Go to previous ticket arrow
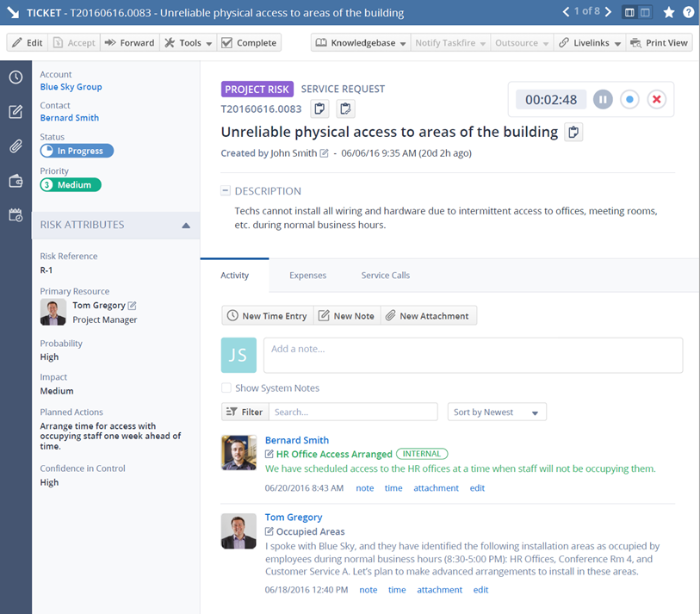The image size is (700, 614). [x=566, y=11]
